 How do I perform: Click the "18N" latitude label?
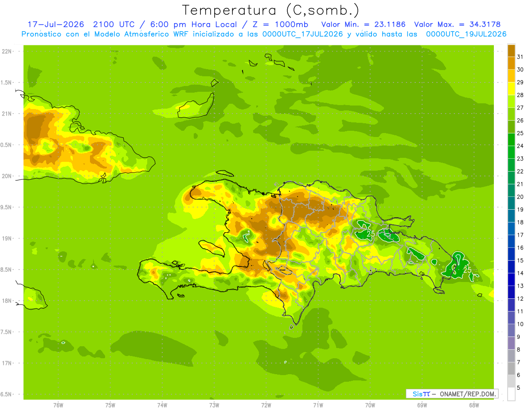pyautogui.click(x=7, y=301)
